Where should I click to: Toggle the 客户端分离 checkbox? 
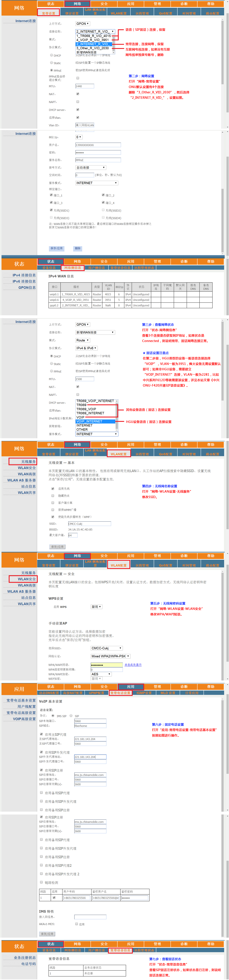point(53,503)
